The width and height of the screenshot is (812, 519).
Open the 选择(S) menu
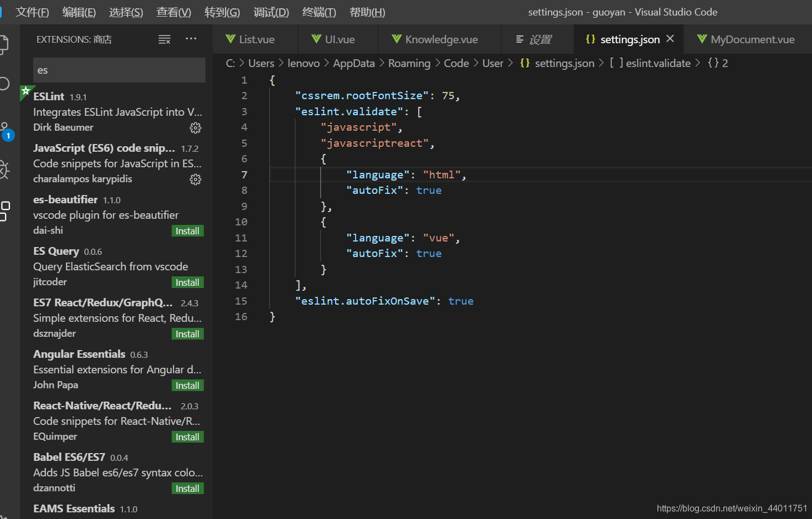point(126,12)
